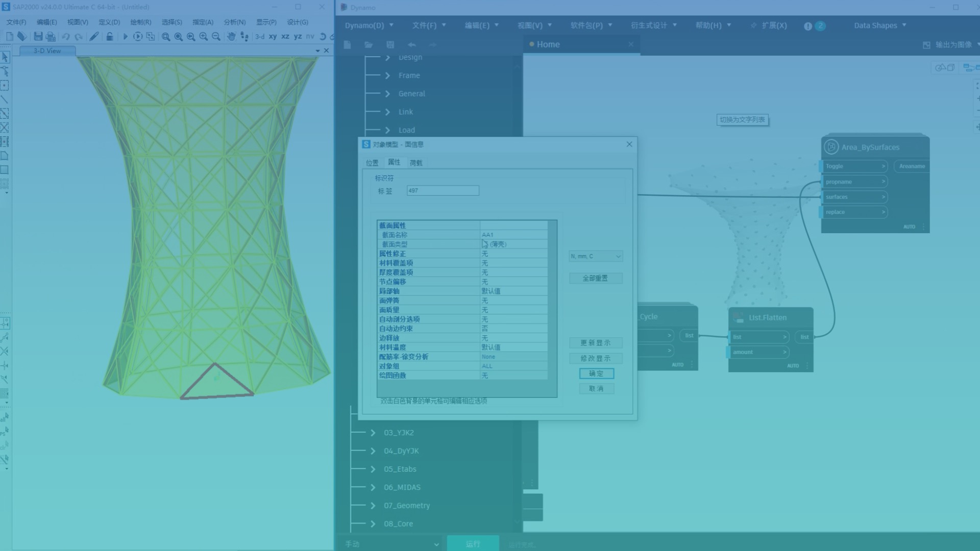Click the 确定 button
980x551 pixels.
pyautogui.click(x=596, y=373)
